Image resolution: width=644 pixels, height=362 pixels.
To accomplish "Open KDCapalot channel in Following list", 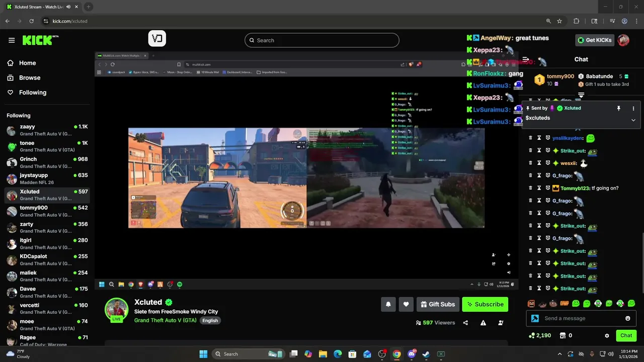I will coord(47,259).
